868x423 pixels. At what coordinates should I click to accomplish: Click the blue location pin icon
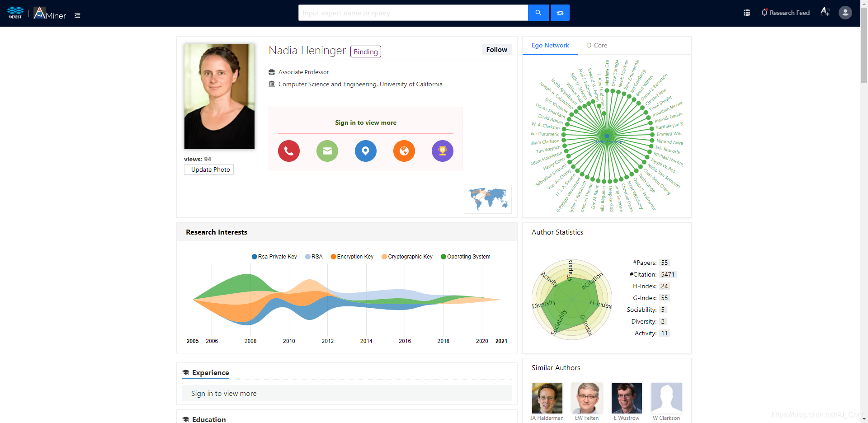tap(366, 151)
